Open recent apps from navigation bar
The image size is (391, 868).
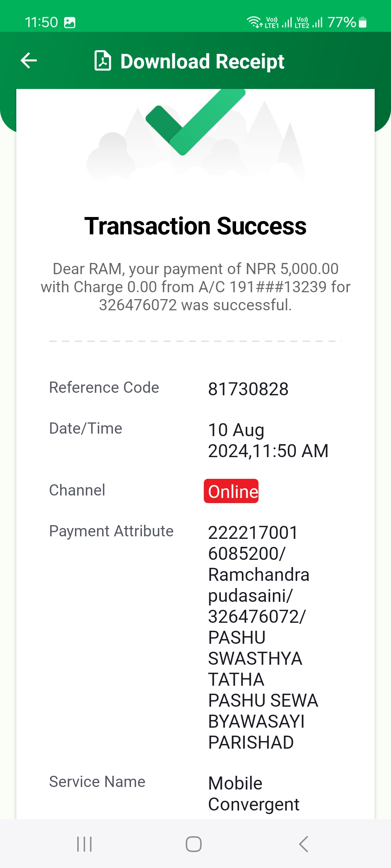[x=84, y=844]
